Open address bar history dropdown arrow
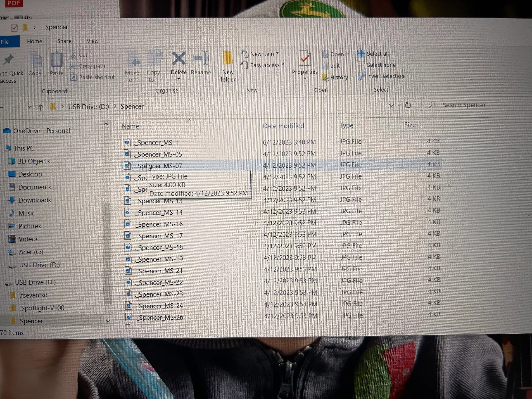Viewport: 532px width, 399px height. (x=391, y=105)
